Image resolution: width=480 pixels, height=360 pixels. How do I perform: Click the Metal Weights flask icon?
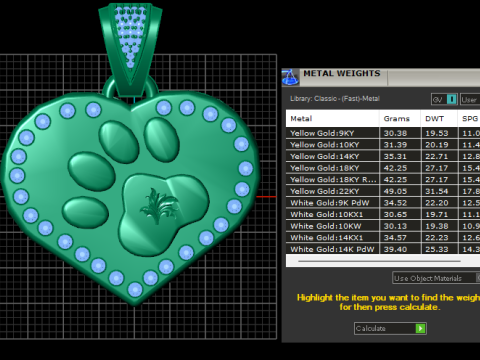click(290, 77)
